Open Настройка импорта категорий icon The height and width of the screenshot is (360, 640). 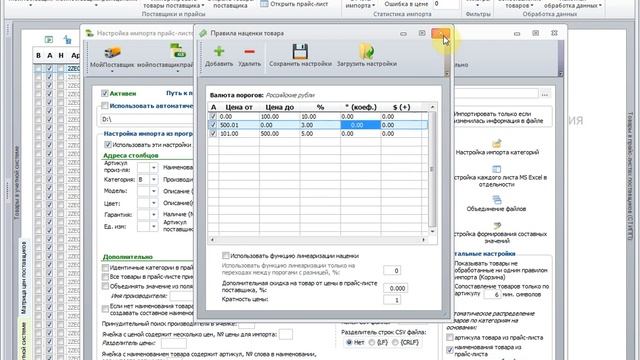[497, 143]
